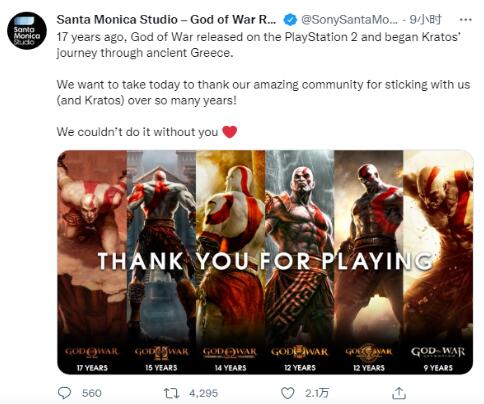Open Santa Monica Studio display name
The height and width of the screenshot is (404, 484).
pos(166,20)
